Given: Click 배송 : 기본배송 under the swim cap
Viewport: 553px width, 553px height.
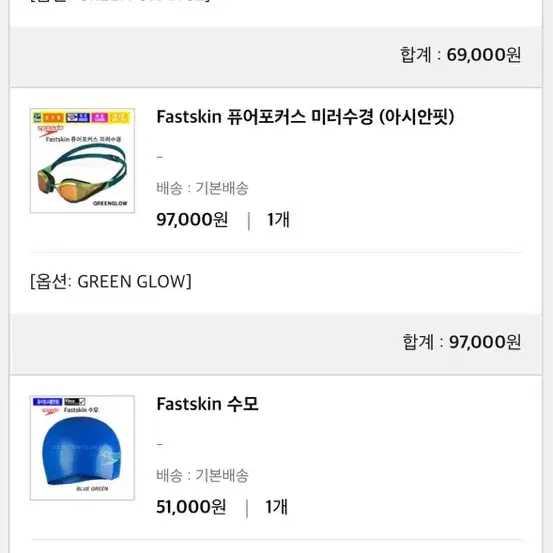Looking at the screenshot, I should [x=202, y=475].
